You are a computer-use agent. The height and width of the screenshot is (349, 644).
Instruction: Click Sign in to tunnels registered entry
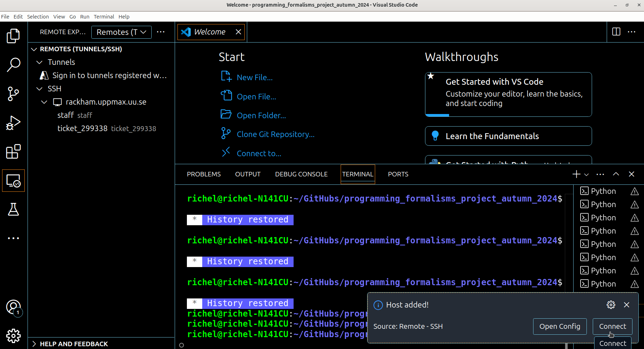tap(101, 75)
